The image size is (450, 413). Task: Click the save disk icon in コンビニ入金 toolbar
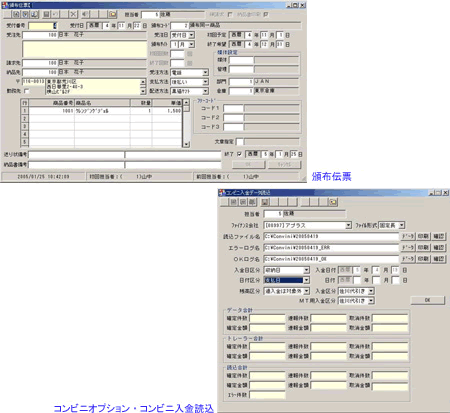(265, 202)
